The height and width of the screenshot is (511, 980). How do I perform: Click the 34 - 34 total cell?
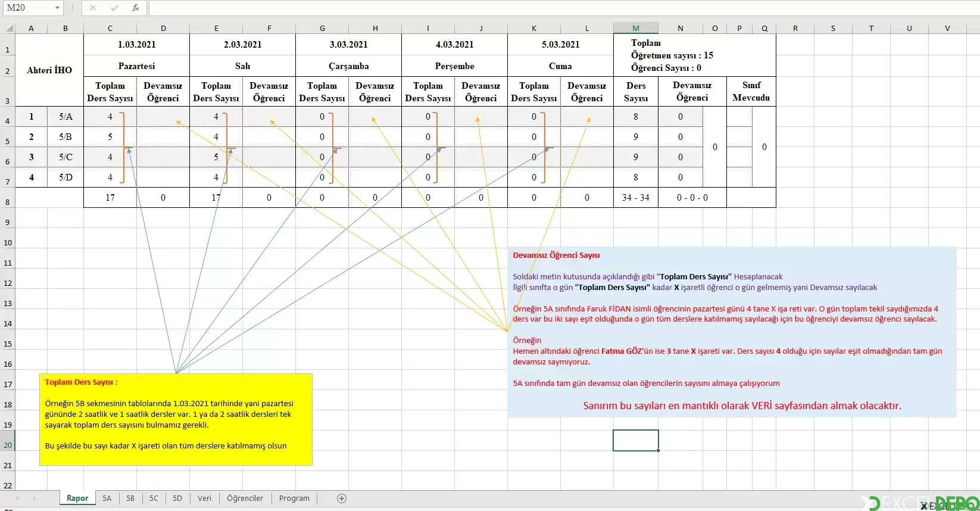click(x=636, y=198)
